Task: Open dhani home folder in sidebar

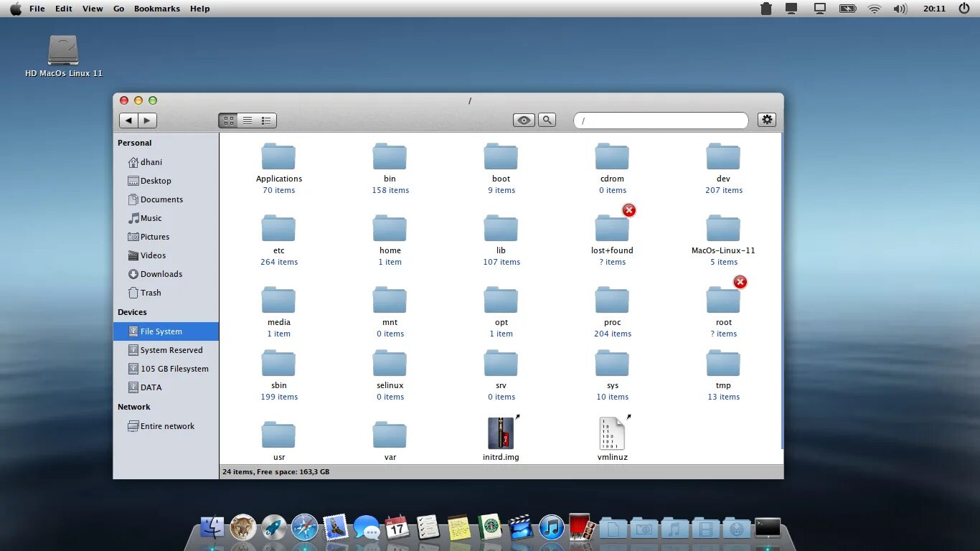Action: pyautogui.click(x=145, y=162)
